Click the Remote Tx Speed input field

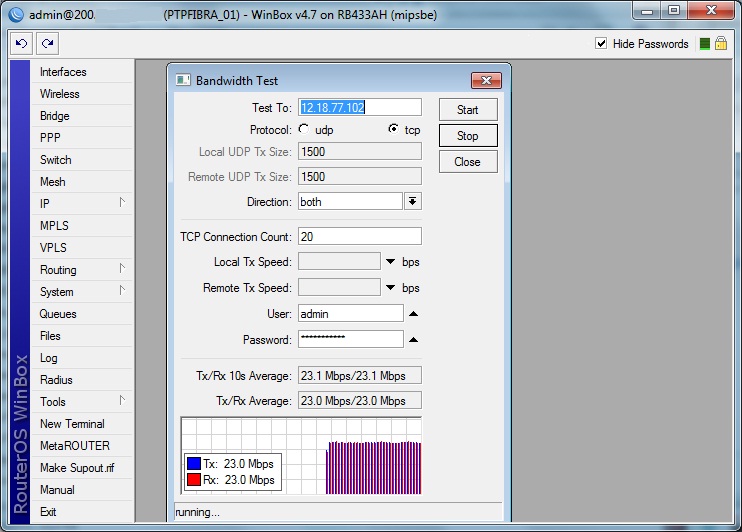pyautogui.click(x=339, y=287)
